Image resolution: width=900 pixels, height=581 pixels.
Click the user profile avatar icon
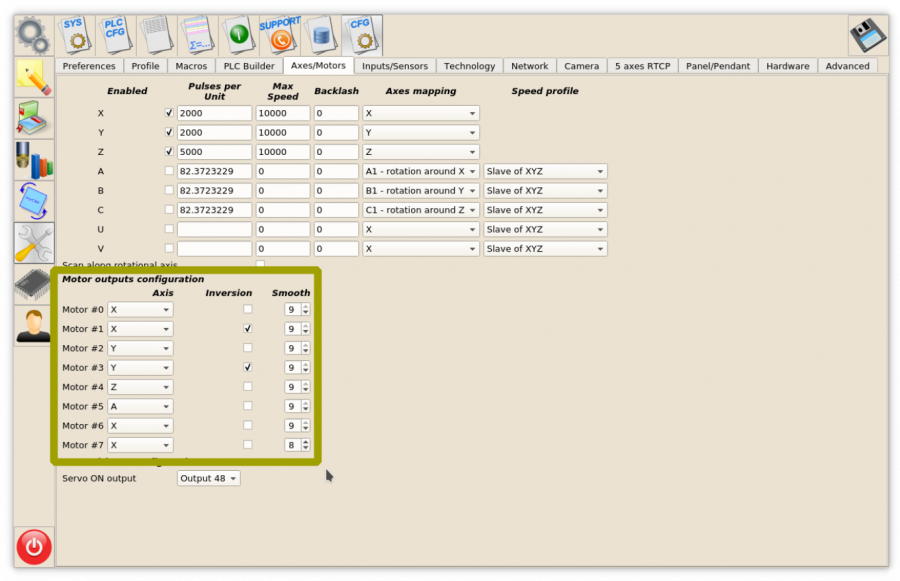tap(34, 324)
